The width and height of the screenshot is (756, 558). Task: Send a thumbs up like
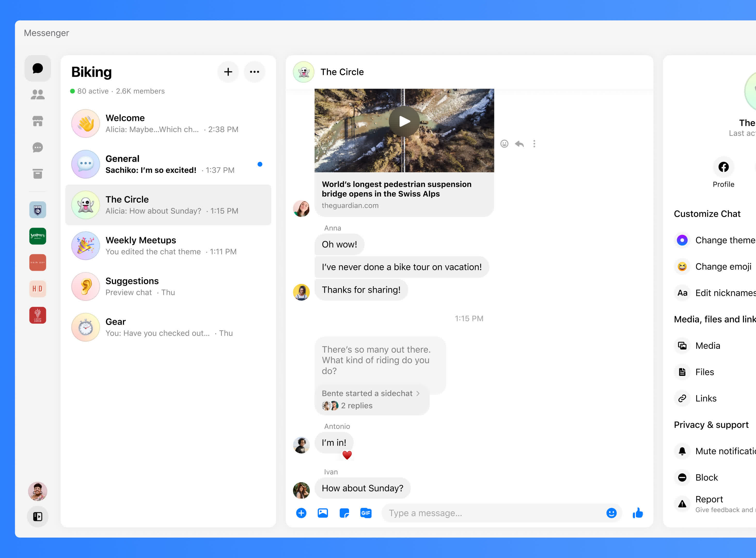click(x=638, y=513)
